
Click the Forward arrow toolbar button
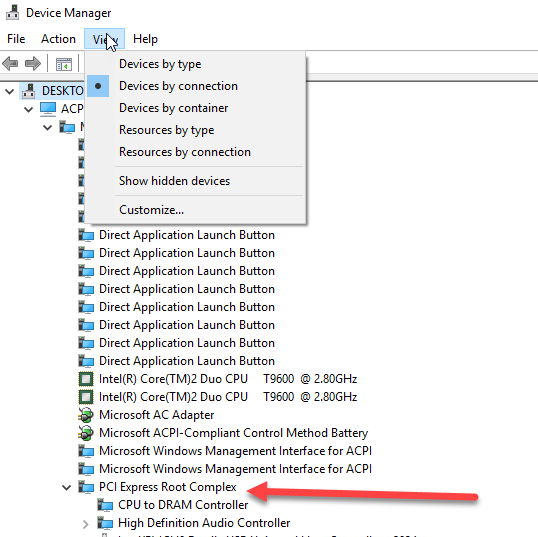pyautogui.click(x=33, y=63)
